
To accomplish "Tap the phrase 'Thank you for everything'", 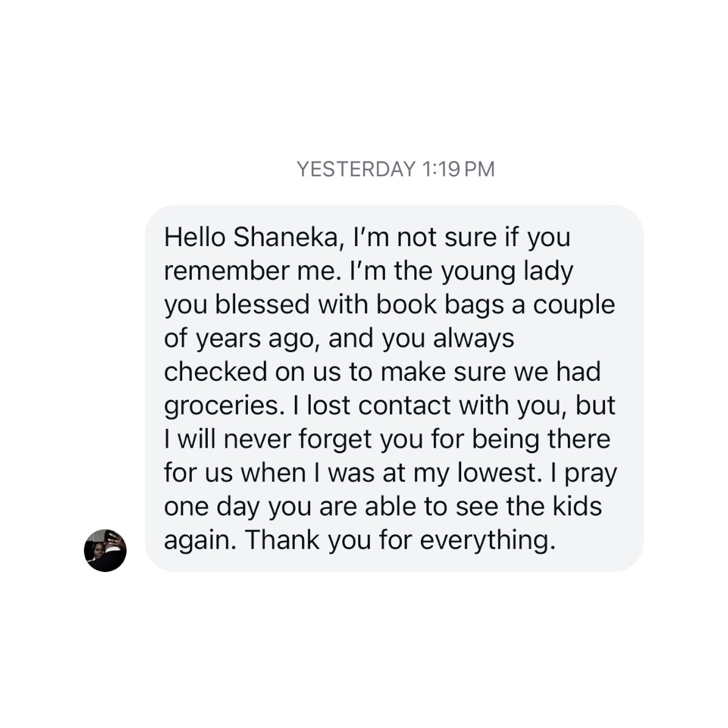I will 400,540.
